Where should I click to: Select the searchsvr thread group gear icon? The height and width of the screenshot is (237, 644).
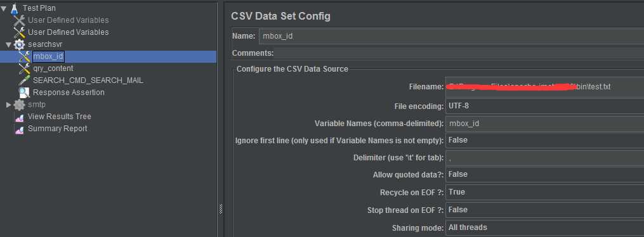point(19,44)
